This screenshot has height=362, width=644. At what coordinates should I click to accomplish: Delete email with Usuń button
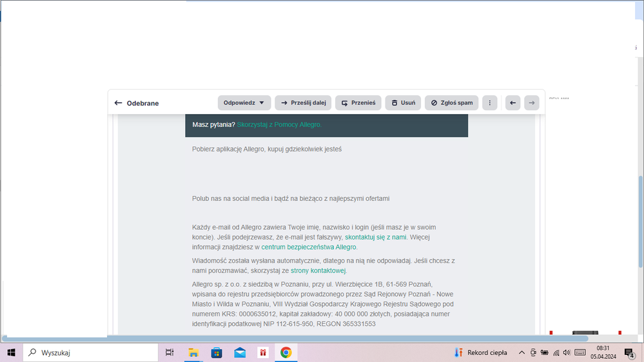point(403,102)
